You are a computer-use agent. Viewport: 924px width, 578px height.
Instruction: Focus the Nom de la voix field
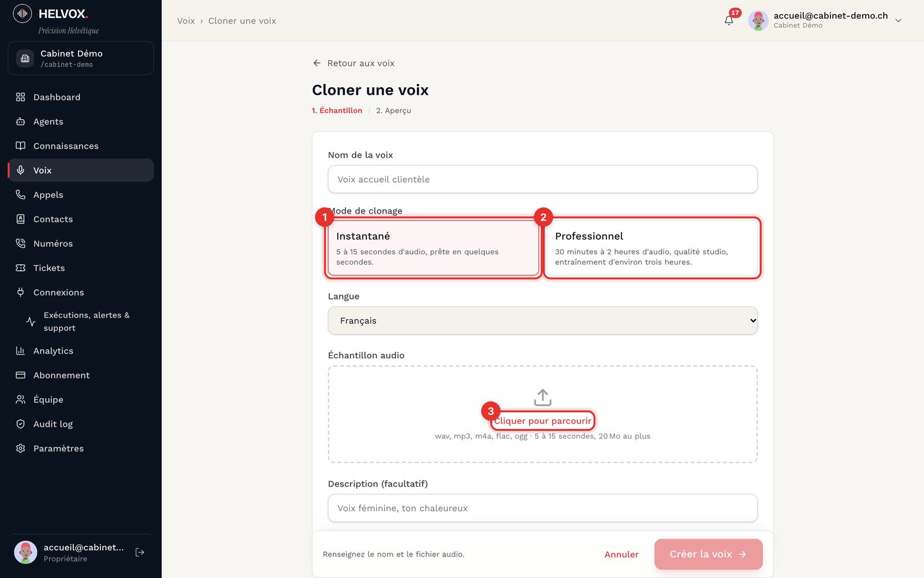(x=543, y=179)
